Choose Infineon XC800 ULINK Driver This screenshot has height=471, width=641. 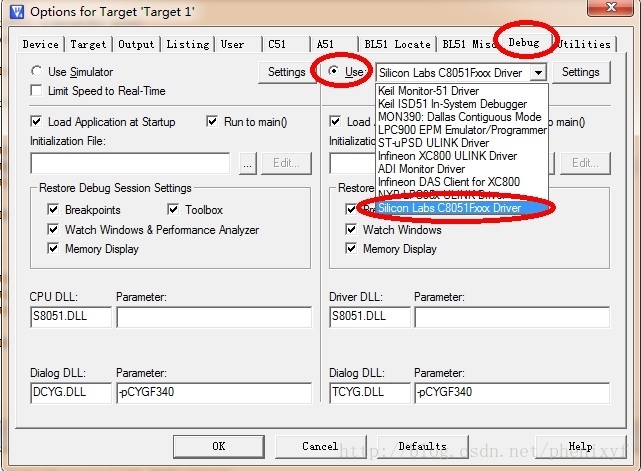tap(462, 156)
